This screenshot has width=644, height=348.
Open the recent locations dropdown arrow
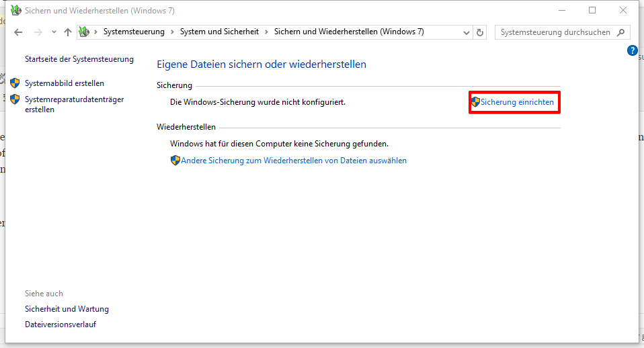(x=54, y=32)
